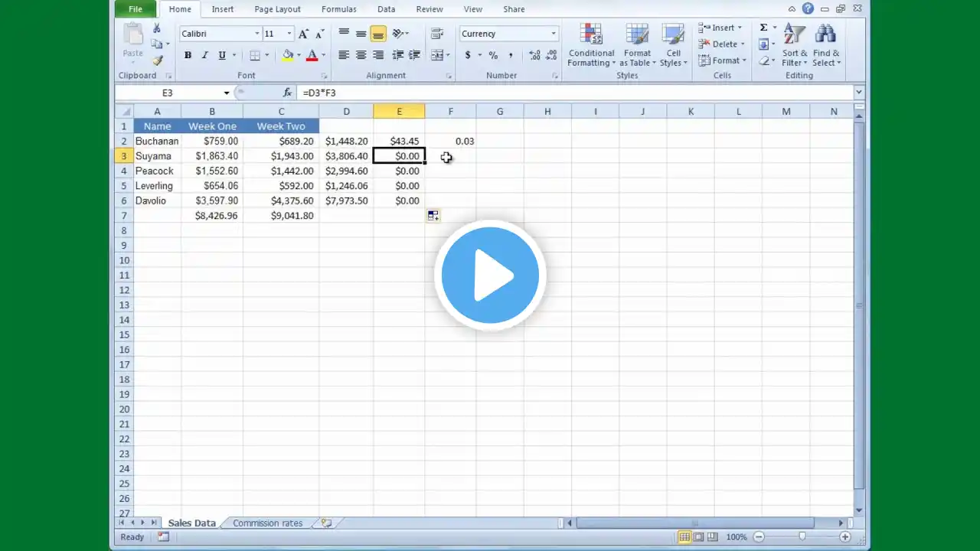This screenshot has height=551, width=980.
Task: Increase font size with Grow Font icon
Action: (x=304, y=34)
